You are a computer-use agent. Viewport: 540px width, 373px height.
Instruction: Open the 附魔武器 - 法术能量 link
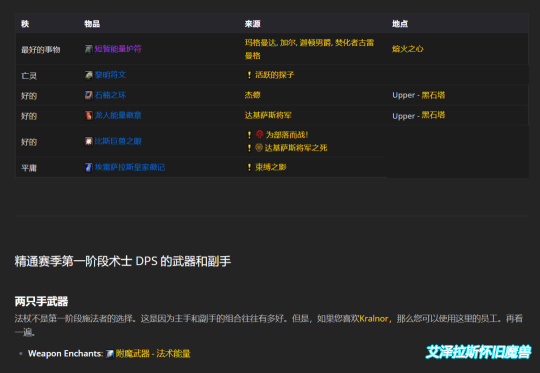point(153,354)
